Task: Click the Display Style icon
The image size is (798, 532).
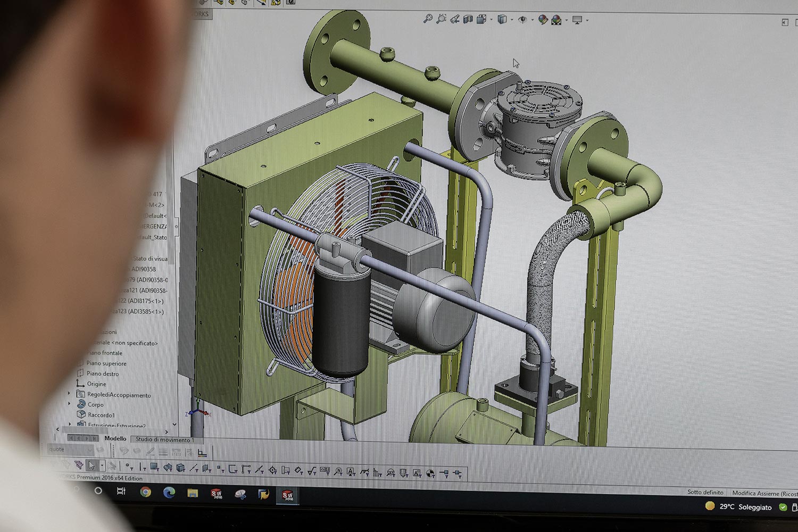Action: (x=502, y=20)
